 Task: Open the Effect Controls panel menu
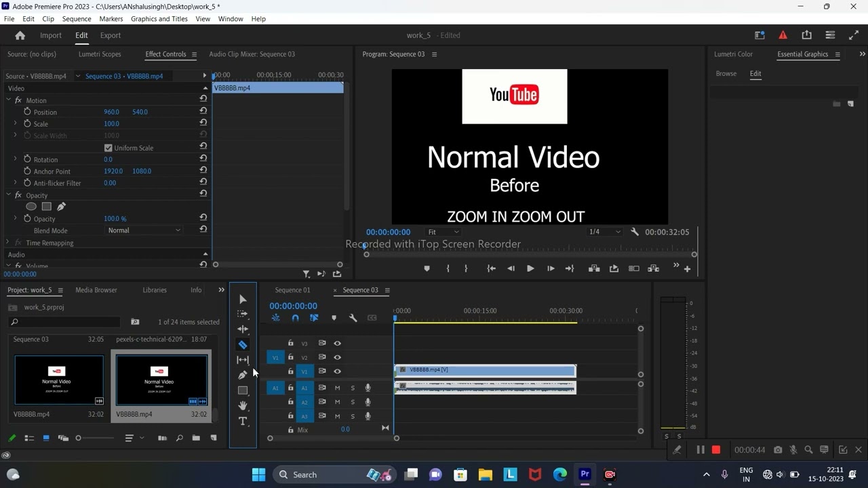point(194,54)
